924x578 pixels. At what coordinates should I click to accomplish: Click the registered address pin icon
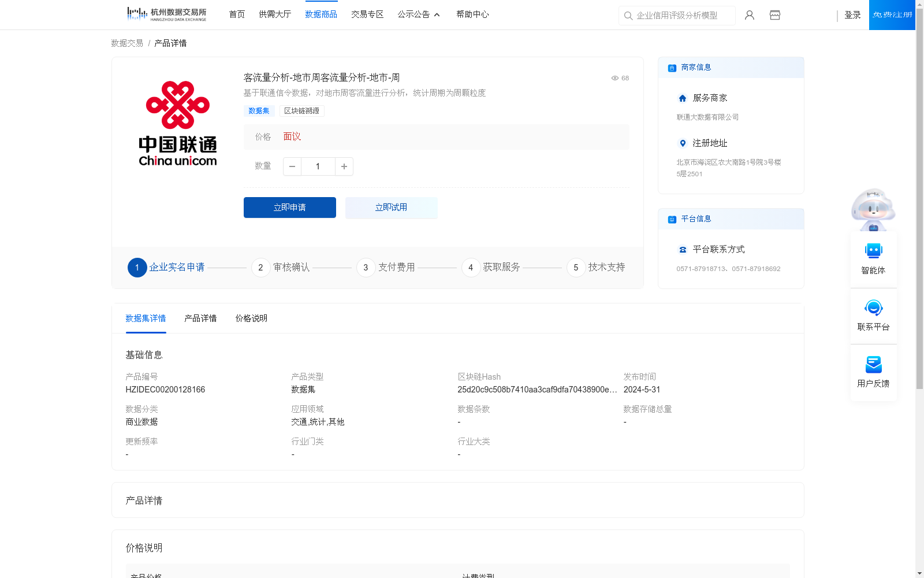683,143
